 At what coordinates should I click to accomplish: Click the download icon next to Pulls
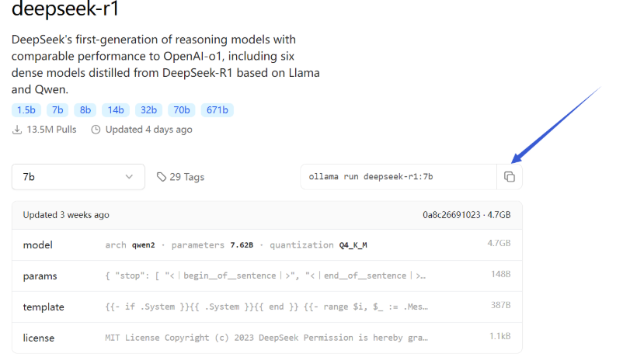tap(17, 130)
